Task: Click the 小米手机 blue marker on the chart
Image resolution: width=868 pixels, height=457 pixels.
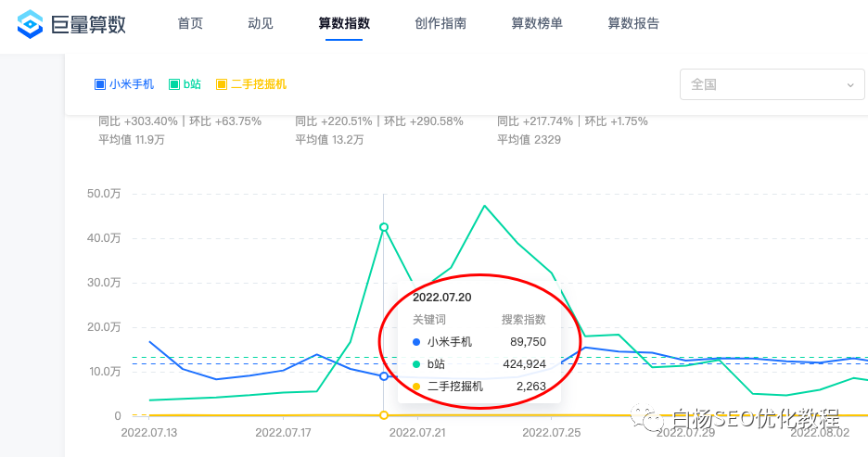Action: coord(384,376)
